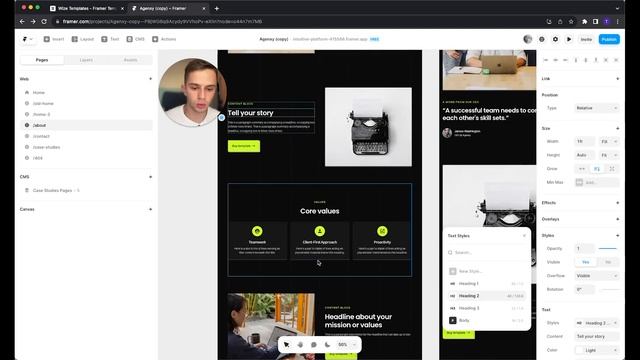Image resolution: width=640 pixels, height=360 pixels.
Task: Set Visible to Yes
Action: (585, 262)
